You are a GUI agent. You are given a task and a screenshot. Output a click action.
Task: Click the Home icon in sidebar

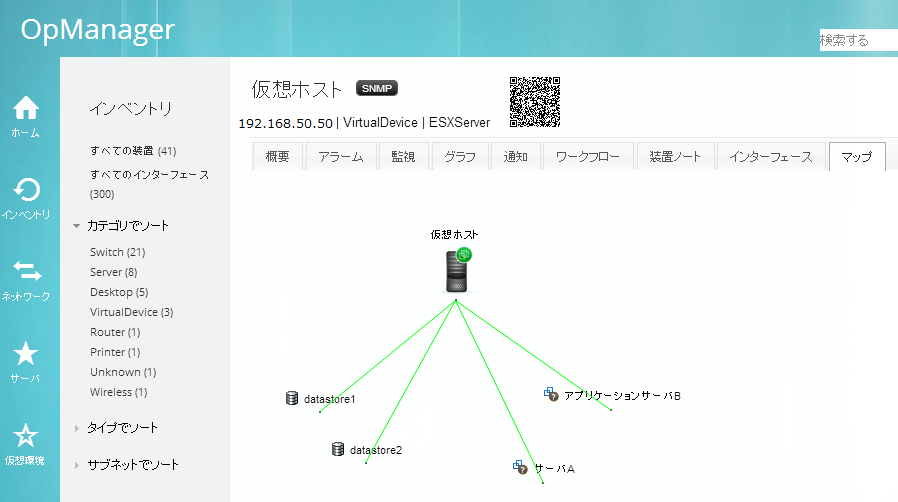click(x=26, y=107)
